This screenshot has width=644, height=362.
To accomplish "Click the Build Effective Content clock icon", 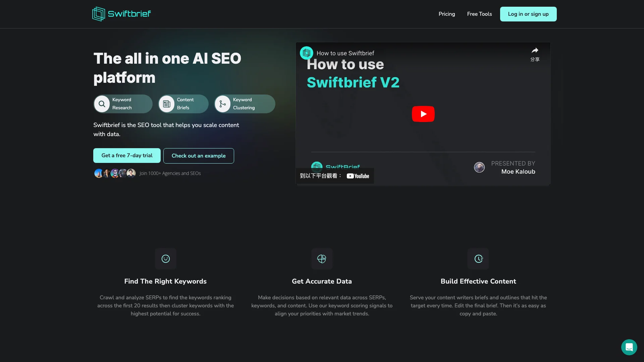I will pyautogui.click(x=478, y=258).
